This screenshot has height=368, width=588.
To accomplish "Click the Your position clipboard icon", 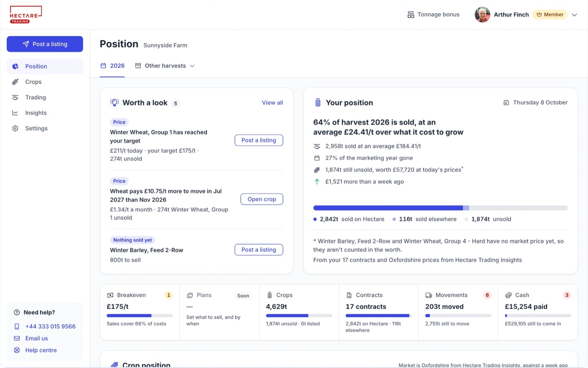I will coord(318,103).
